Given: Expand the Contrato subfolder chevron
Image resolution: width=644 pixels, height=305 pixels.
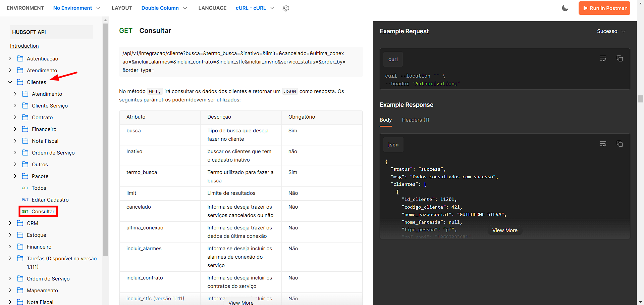Looking at the screenshot, I should (x=15, y=117).
